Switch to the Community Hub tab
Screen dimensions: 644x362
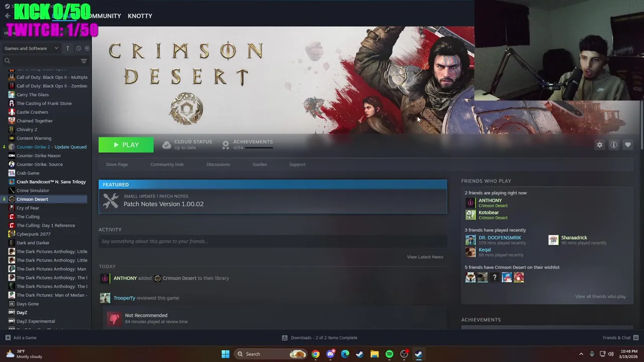point(167,164)
